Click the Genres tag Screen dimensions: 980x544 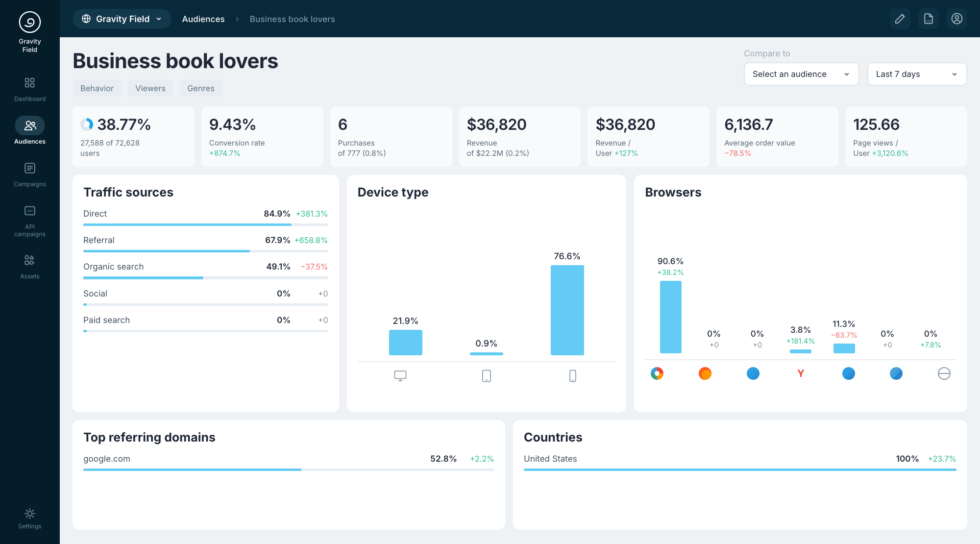pyautogui.click(x=201, y=88)
